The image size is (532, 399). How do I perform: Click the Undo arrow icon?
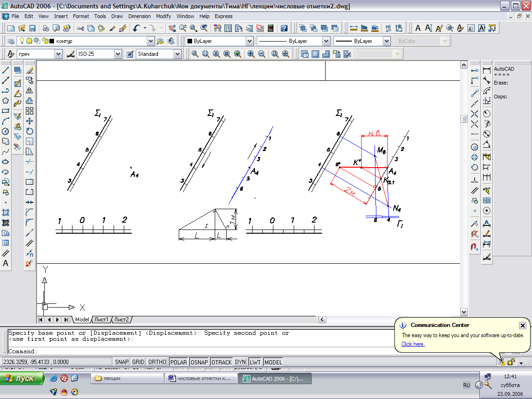point(137,28)
